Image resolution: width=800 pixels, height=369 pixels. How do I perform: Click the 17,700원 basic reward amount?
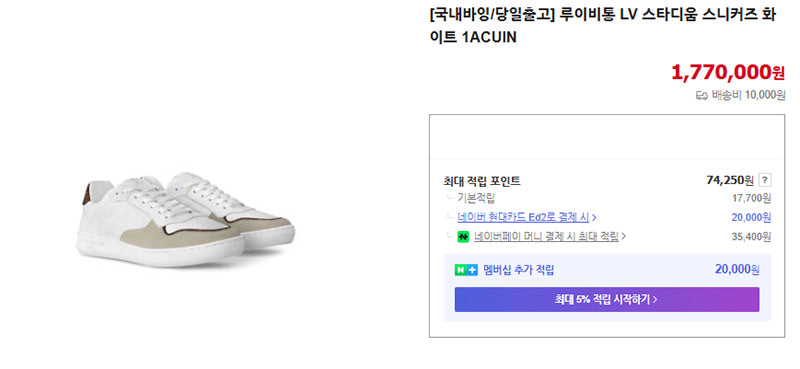752,199
